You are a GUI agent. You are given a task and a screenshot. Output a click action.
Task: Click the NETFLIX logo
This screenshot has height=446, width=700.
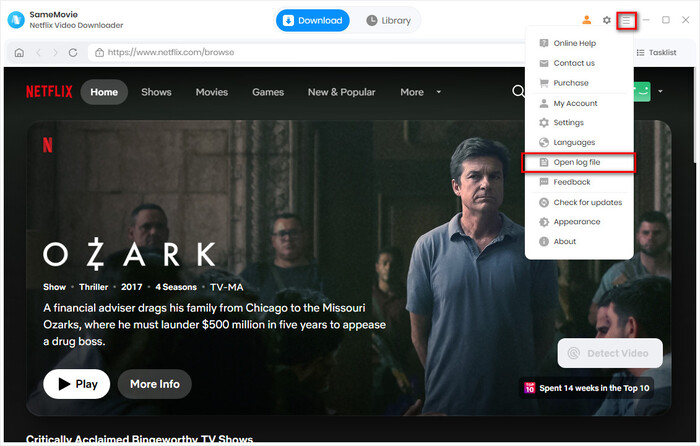click(49, 92)
